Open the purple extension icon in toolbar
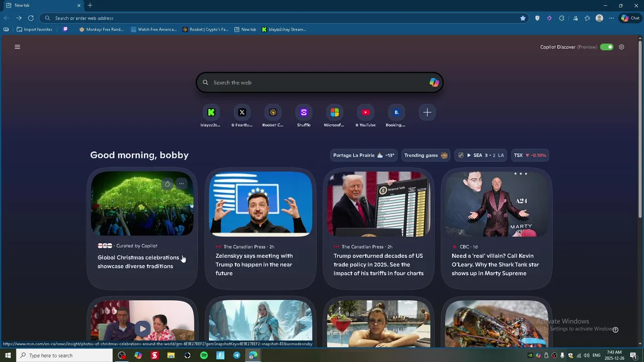 click(x=549, y=18)
